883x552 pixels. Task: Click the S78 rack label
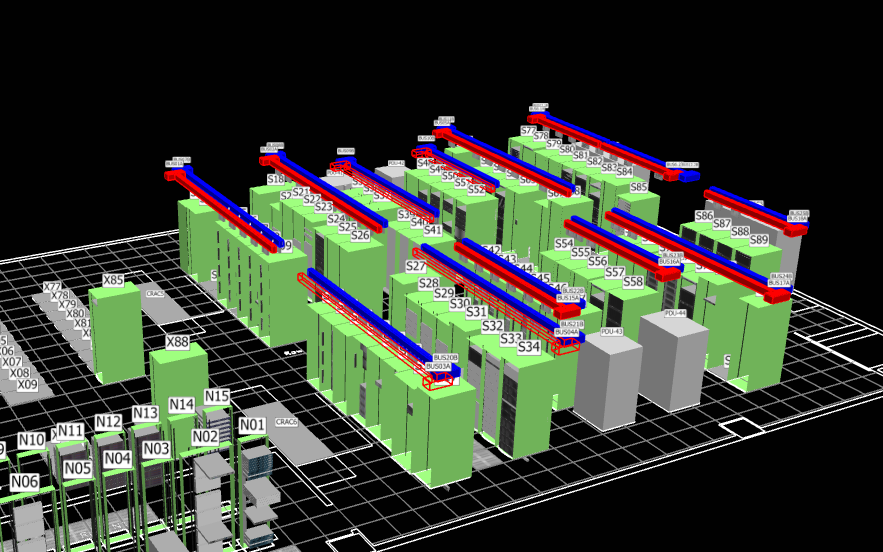coord(541,136)
